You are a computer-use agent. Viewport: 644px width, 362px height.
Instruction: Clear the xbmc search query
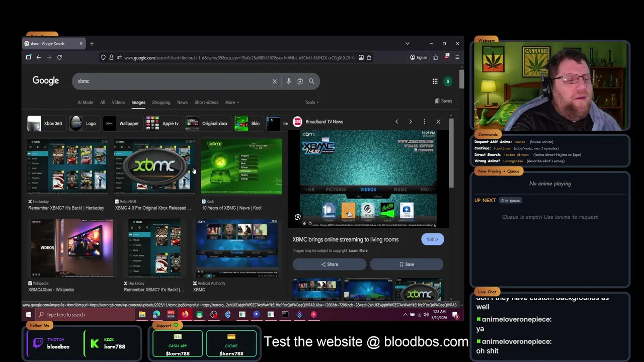point(274,81)
